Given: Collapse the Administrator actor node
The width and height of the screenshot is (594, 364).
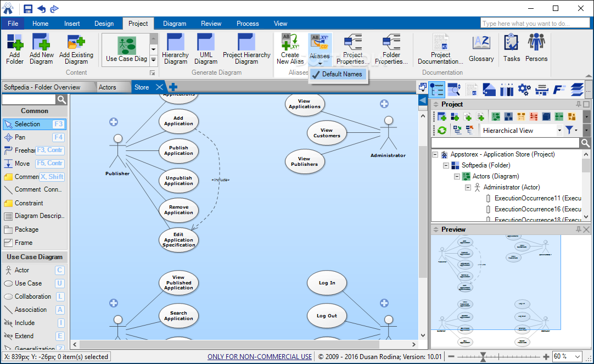Looking at the screenshot, I should 468,188.
